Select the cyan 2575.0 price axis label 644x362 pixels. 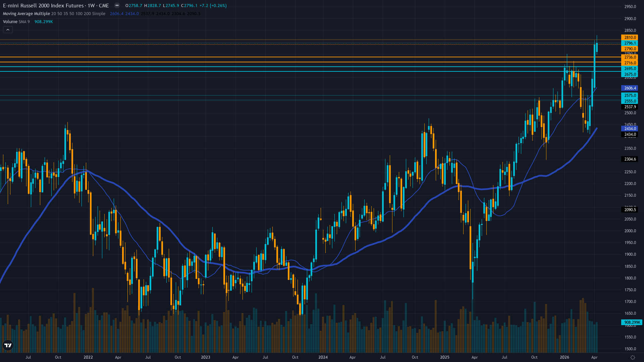click(630, 96)
